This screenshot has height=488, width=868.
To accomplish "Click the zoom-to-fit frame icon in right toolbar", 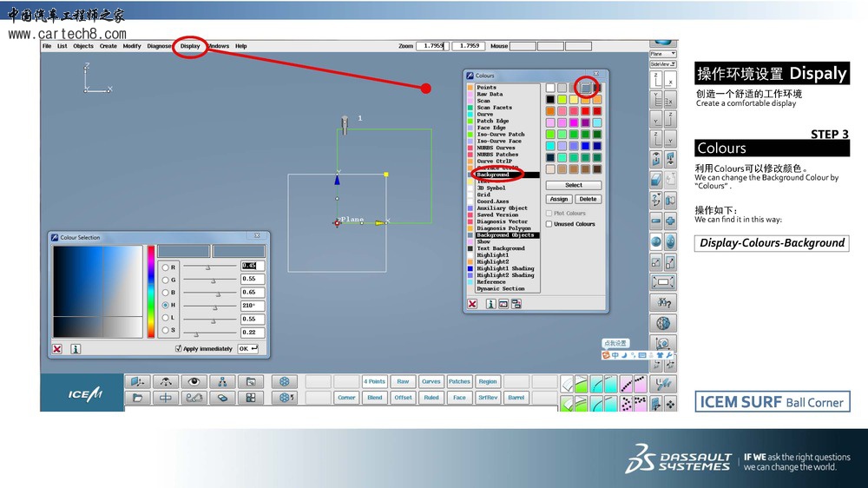I will pos(663,282).
